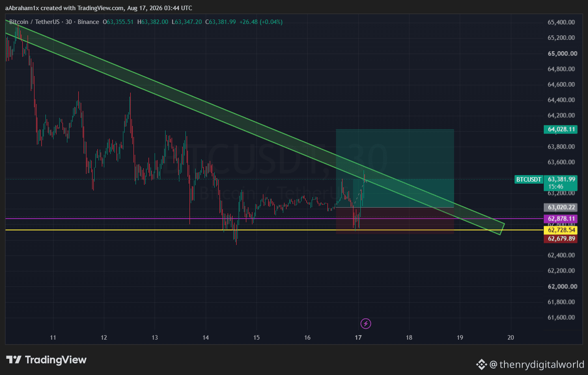
Task: Click the 63,381.99 current price label
Action: coord(561,179)
